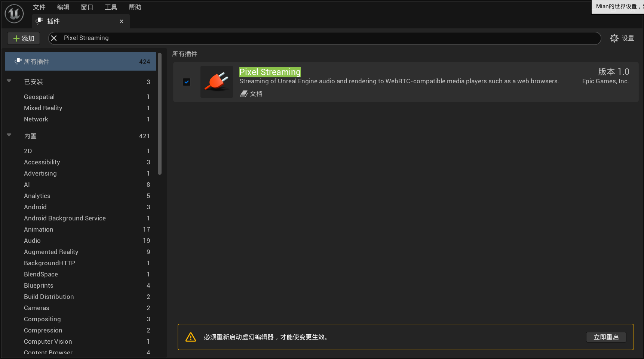
Task: Click the category list vertical scrollbar
Action: (160, 114)
